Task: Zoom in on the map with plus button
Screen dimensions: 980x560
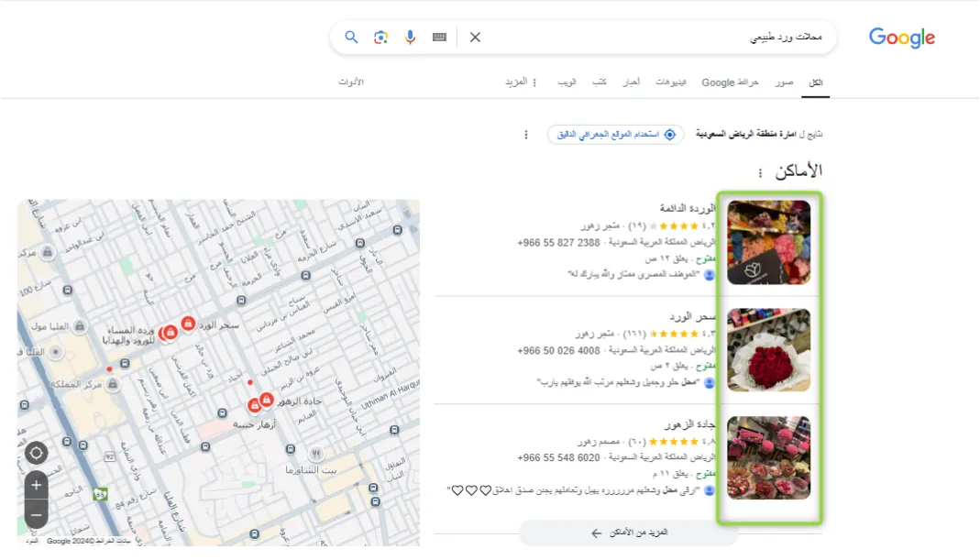Action: 37,485
